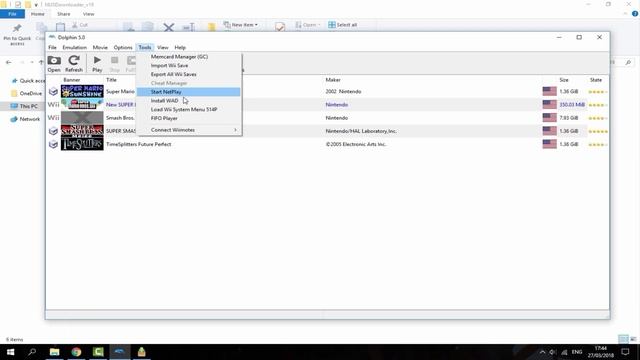Select Quick access in Explorer sidebar
This screenshot has width=640, height=360.
[28, 81]
